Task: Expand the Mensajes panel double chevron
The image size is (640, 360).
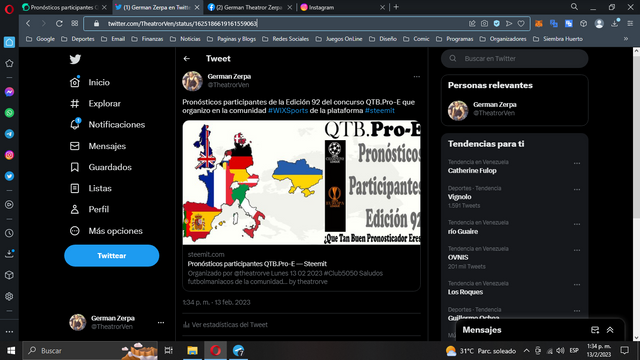Action: click(x=610, y=330)
